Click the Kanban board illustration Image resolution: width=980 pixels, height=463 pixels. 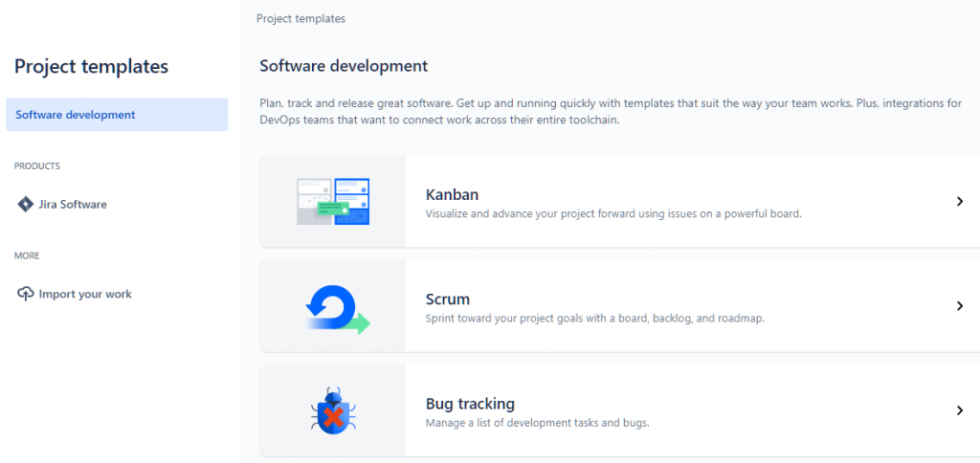click(x=332, y=202)
